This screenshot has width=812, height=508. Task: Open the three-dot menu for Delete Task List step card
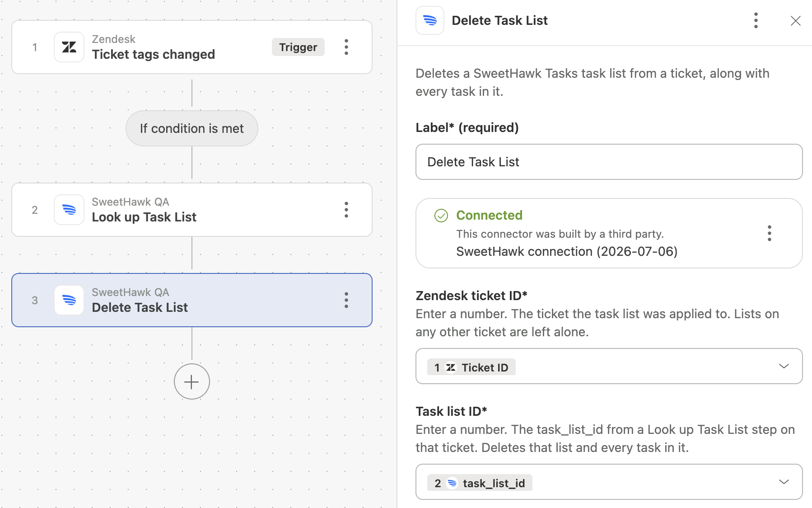click(346, 300)
